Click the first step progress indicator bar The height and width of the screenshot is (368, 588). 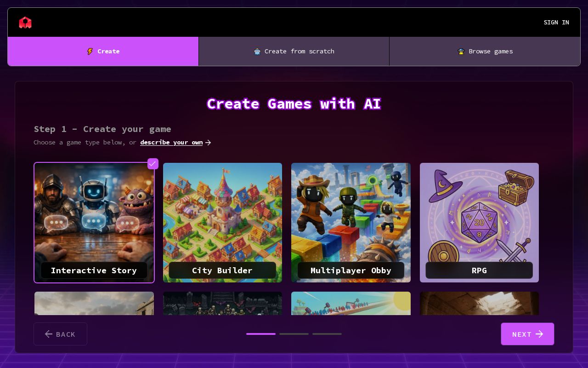[x=261, y=334]
